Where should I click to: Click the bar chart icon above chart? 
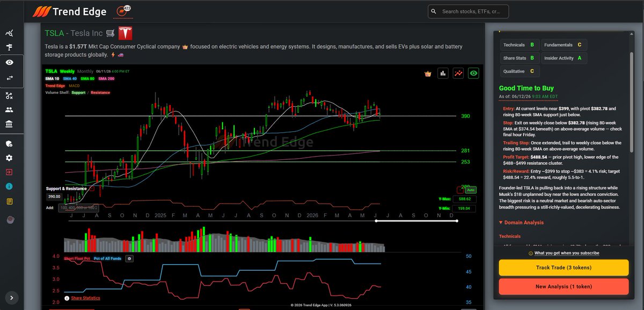(443, 73)
